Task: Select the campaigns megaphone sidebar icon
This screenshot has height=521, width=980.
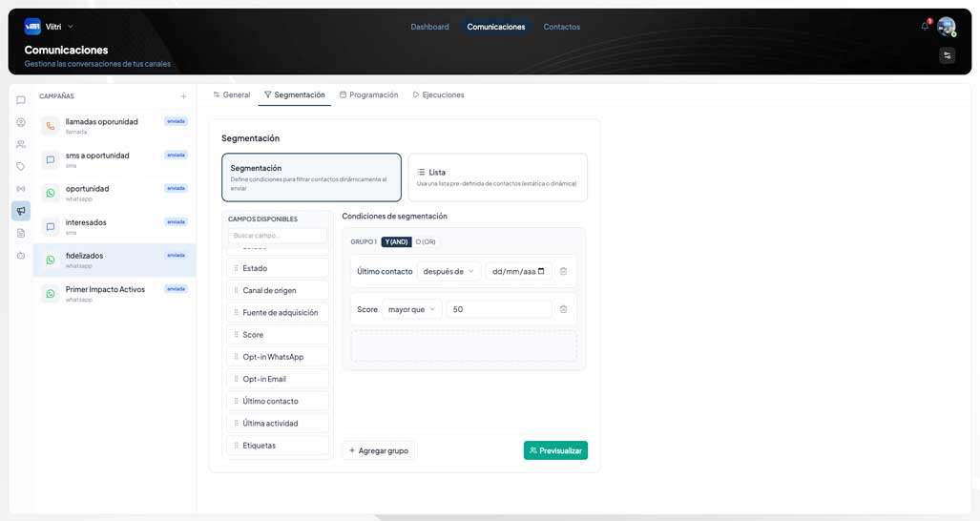Action: tap(21, 211)
